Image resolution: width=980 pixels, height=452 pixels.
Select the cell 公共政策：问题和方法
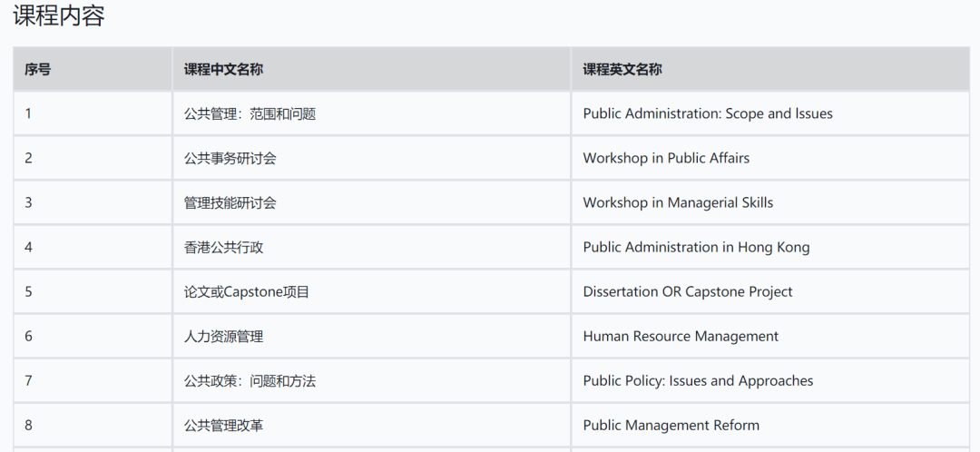[x=372, y=380]
